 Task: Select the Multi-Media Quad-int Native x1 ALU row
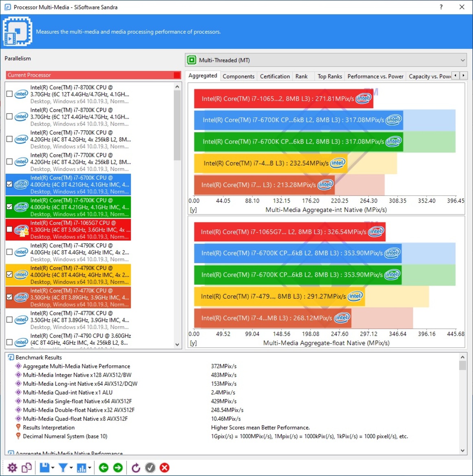[68, 393]
